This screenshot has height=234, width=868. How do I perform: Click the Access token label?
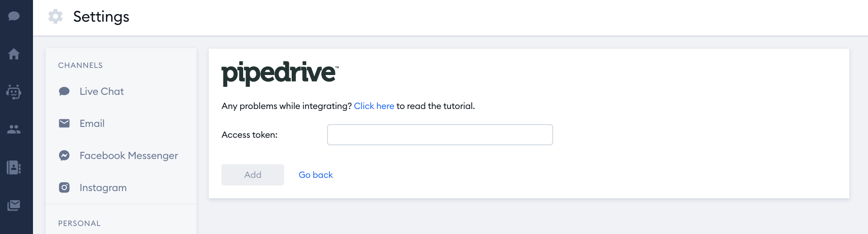point(250,135)
